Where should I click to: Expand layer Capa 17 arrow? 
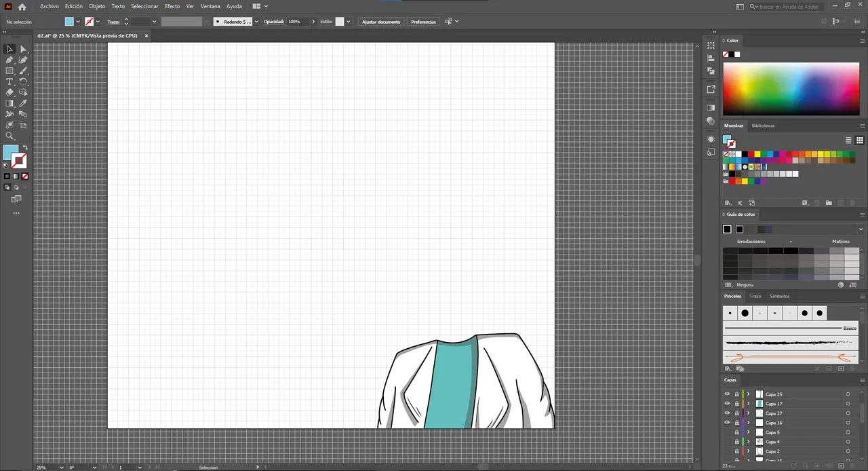[x=749, y=403]
